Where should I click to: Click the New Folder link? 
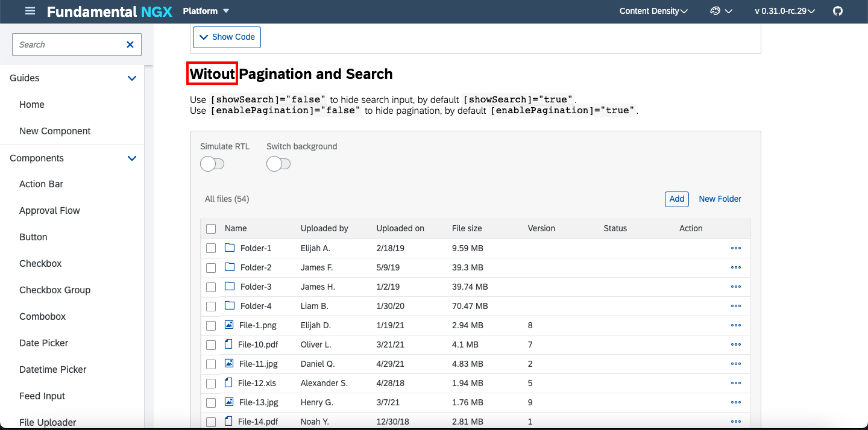coord(720,199)
